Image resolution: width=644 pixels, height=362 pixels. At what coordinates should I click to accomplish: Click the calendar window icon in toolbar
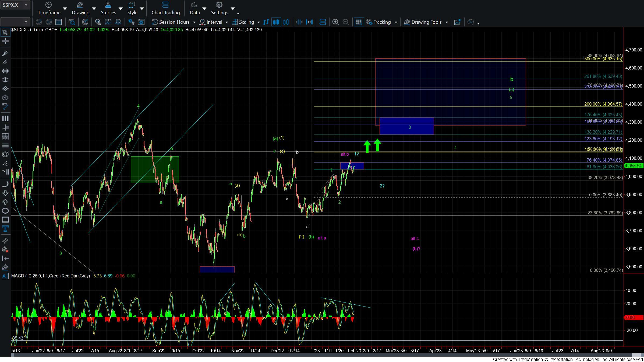[58, 22]
